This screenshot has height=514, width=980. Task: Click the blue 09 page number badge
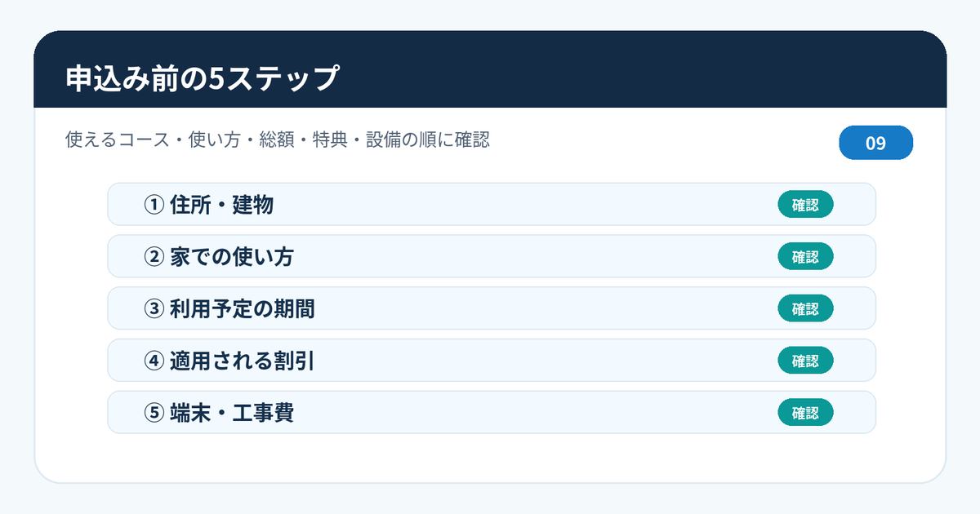click(876, 143)
